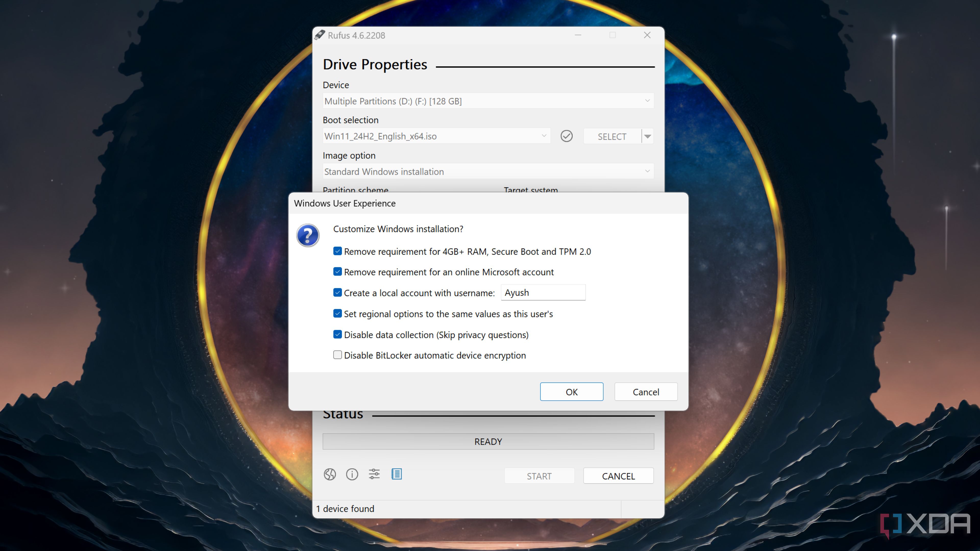Show the Rufus log viewer icon
This screenshot has width=980, height=551.
(396, 474)
